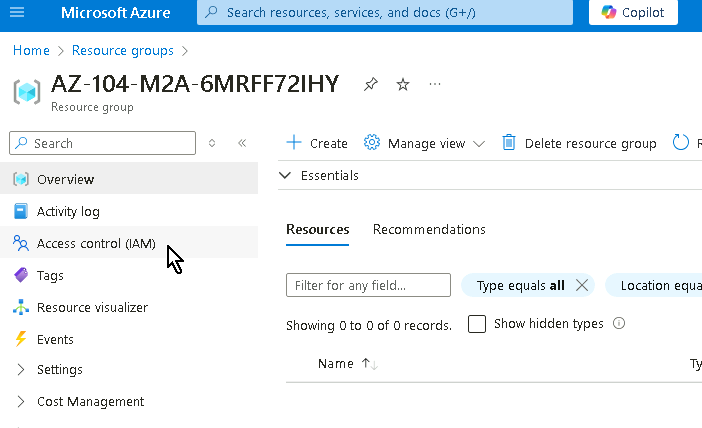This screenshot has width=702, height=428.
Task: Focus the global search resources box
Action: click(385, 13)
